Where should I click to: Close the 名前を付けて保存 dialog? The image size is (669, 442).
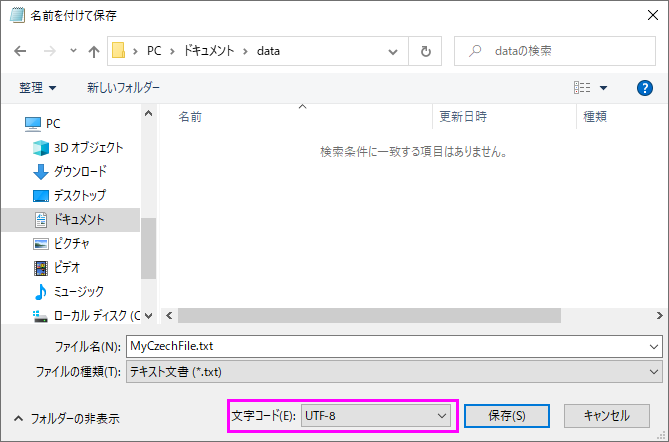click(652, 15)
